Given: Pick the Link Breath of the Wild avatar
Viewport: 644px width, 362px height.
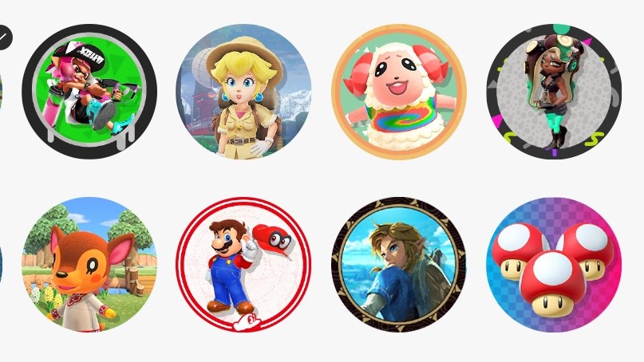Looking at the screenshot, I should pos(399,265).
